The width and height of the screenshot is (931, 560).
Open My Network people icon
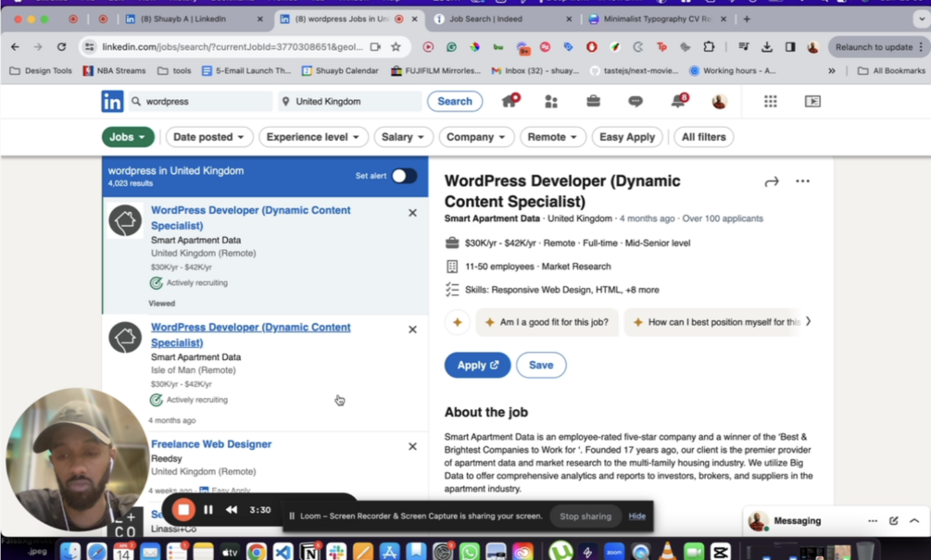(551, 102)
